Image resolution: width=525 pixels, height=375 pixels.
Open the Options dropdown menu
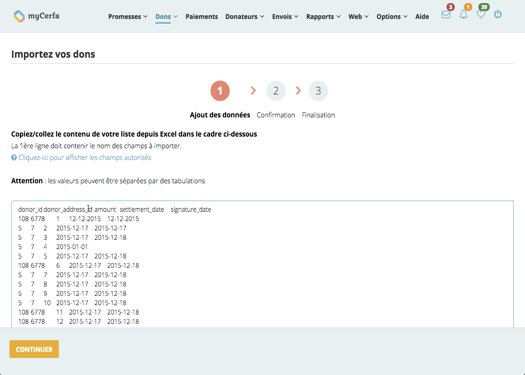(x=392, y=16)
